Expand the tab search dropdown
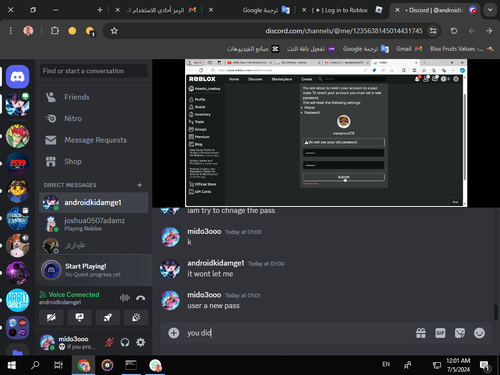The image size is (500, 375). tap(490, 10)
